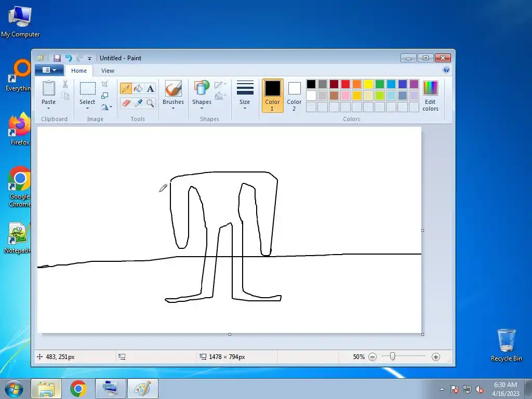Image resolution: width=532 pixels, height=399 pixels.
Task: Click the zoom slider handle
Action: pos(393,356)
